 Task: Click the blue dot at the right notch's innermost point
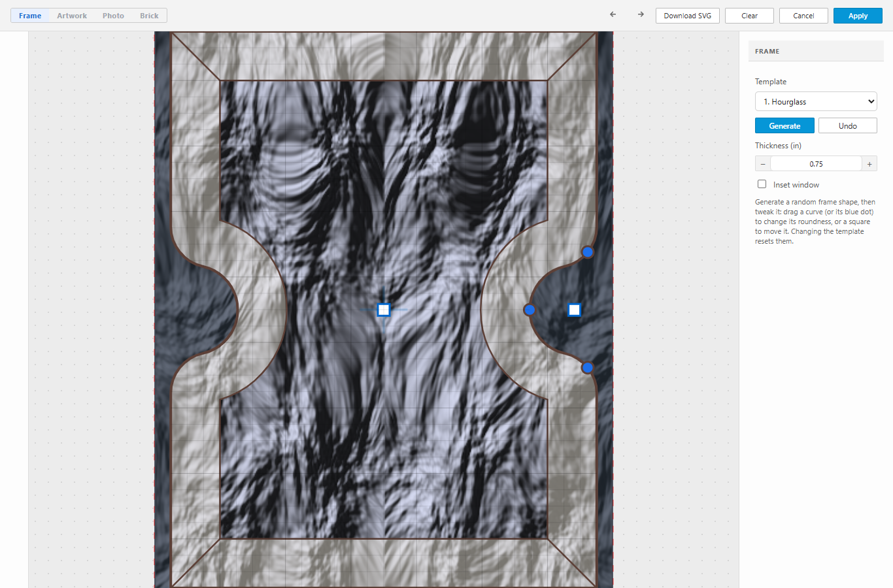click(530, 310)
